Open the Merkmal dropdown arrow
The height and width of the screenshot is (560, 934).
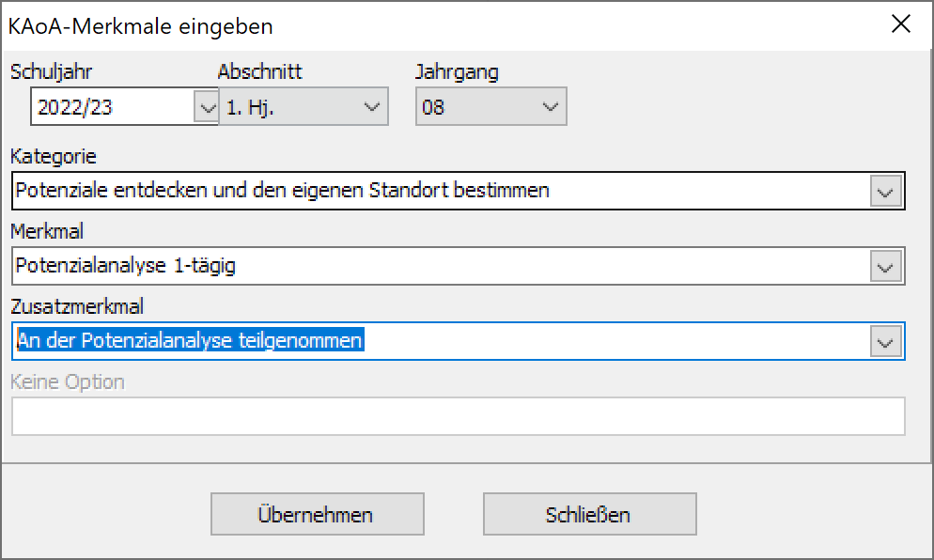[885, 266]
